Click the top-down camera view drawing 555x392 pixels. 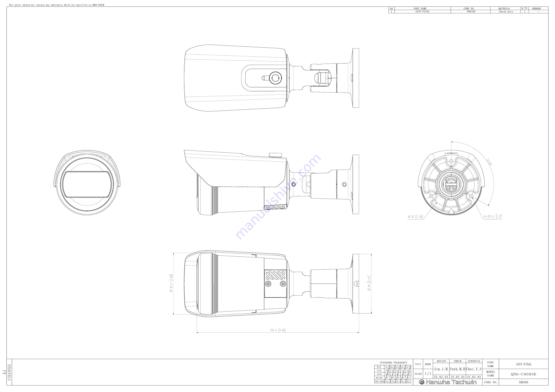tap(271, 78)
